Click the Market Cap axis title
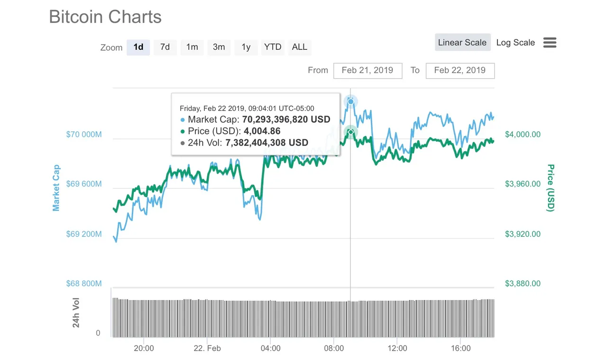The image size is (607, 364). point(56,188)
